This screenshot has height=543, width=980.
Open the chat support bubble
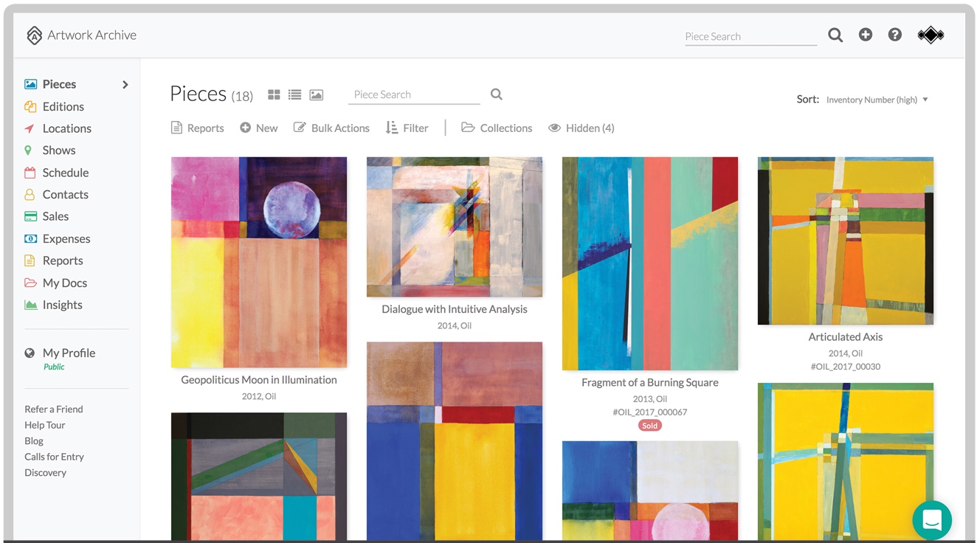931,519
